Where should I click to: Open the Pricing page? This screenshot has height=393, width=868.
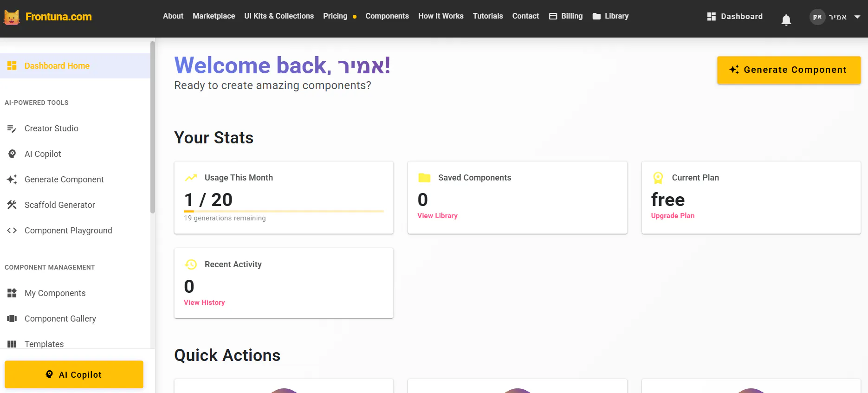pos(335,16)
